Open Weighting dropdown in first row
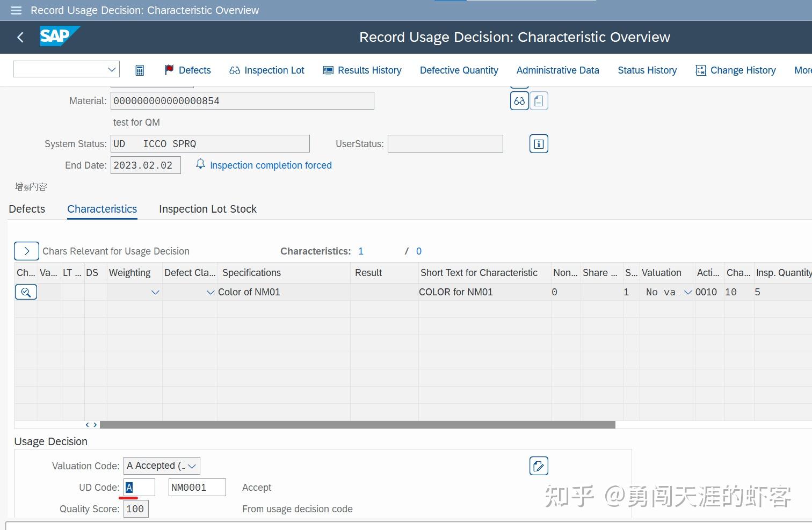The height and width of the screenshot is (530, 812). tap(155, 292)
